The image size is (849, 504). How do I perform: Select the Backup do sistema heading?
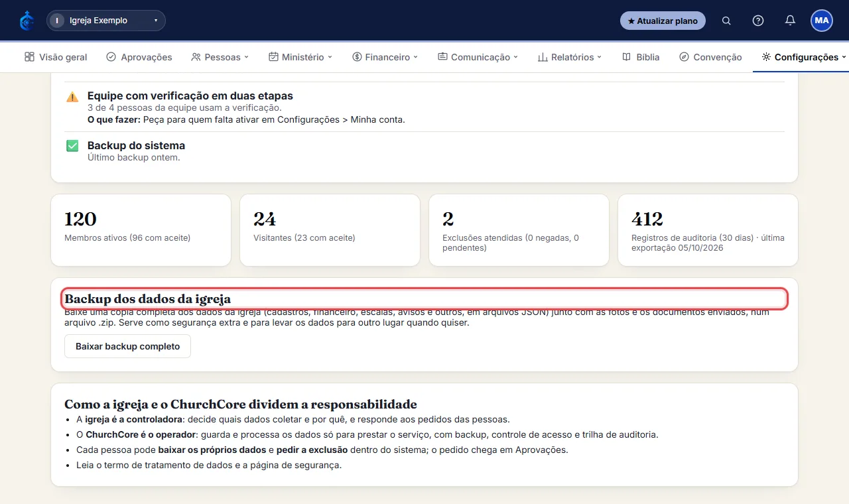pyautogui.click(x=136, y=145)
